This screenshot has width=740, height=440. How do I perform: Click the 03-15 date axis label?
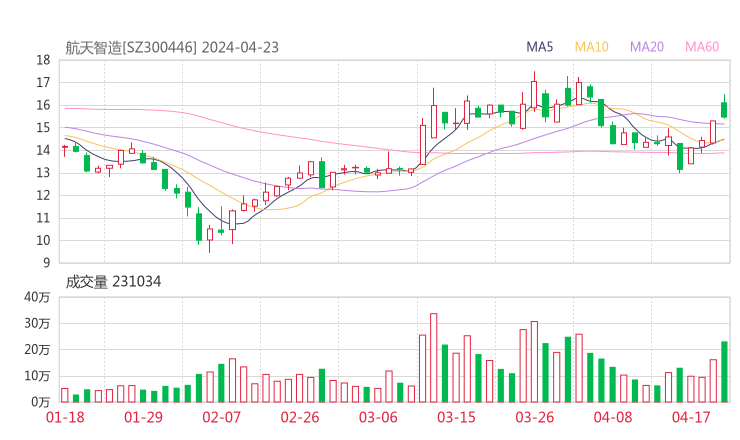click(x=456, y=417)
